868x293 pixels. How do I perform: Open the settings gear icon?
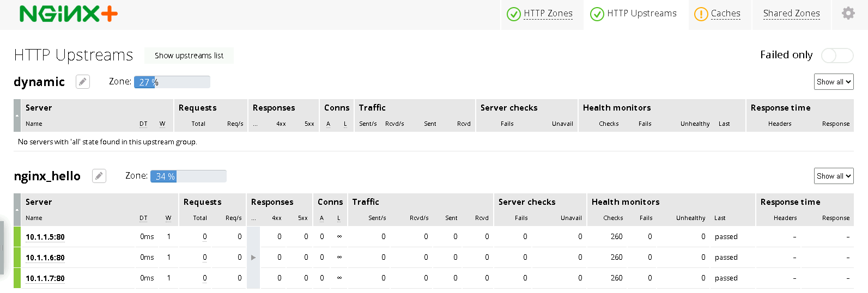tap(848, 13)
